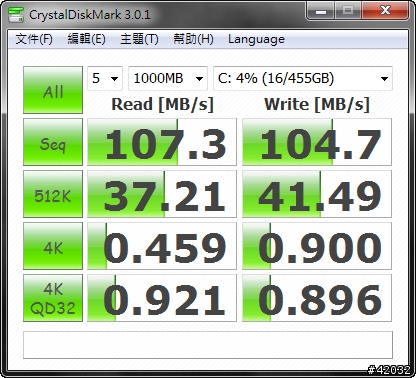Click 4K QD32 read result 0.921
The height and width of the screenshot is (378, 416).
coord(162,298)
